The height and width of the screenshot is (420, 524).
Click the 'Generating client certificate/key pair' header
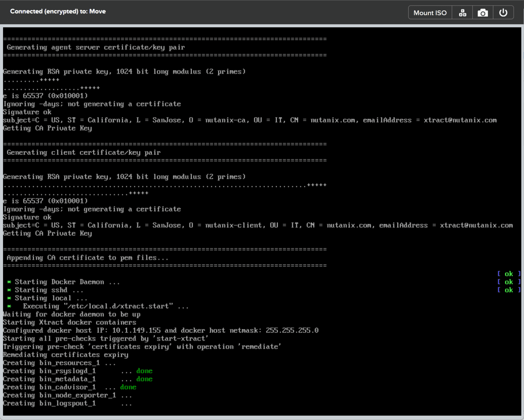point(83,152)
